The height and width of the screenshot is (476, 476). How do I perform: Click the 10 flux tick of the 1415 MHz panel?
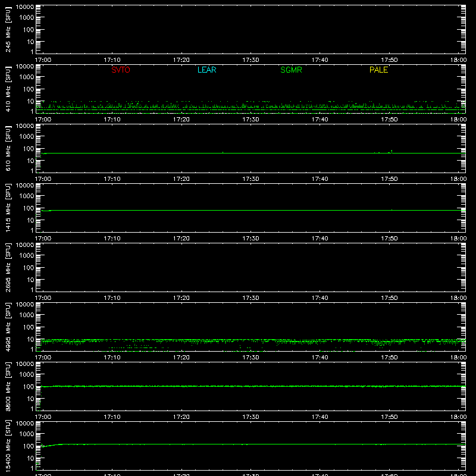(x=30, y=220)
